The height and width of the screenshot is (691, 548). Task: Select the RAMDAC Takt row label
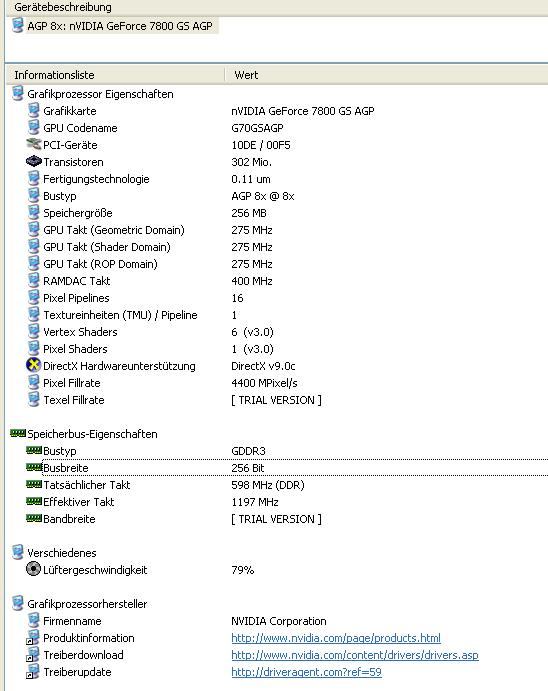[77, 281]
